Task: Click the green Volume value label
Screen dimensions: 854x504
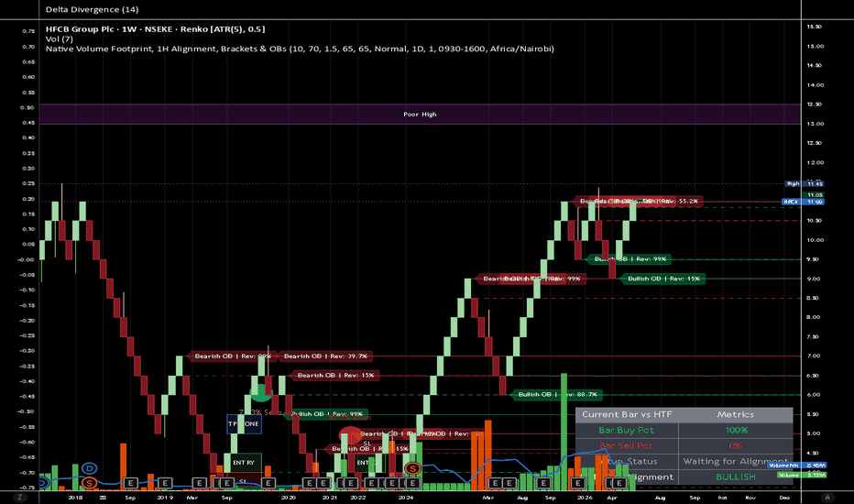Action: point(801,475)
